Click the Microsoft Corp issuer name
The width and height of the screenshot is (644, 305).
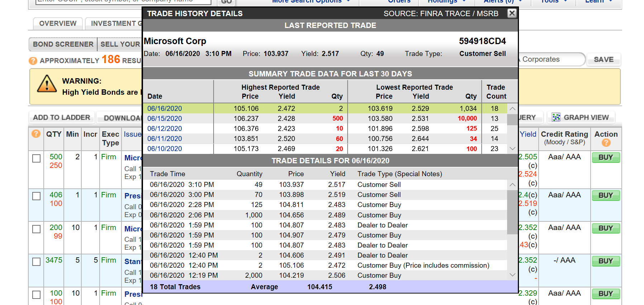pos(175,41)
